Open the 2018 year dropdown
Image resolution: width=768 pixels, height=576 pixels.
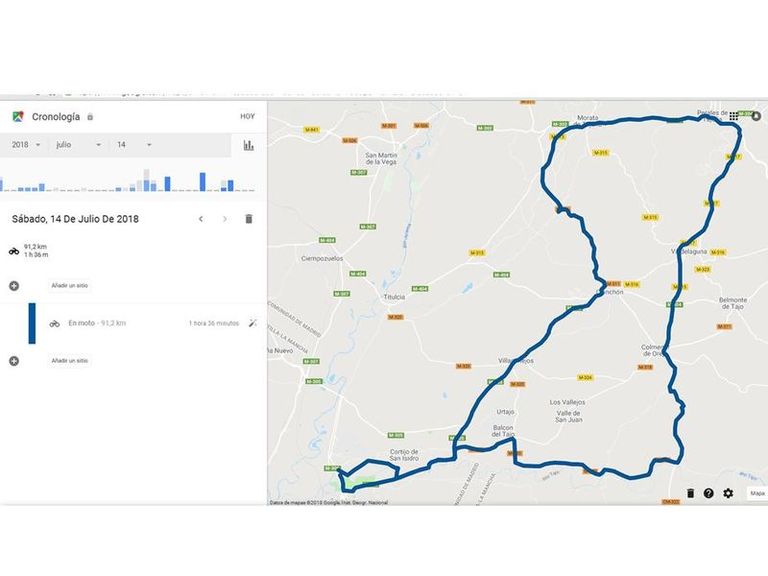tap(26, 145)
